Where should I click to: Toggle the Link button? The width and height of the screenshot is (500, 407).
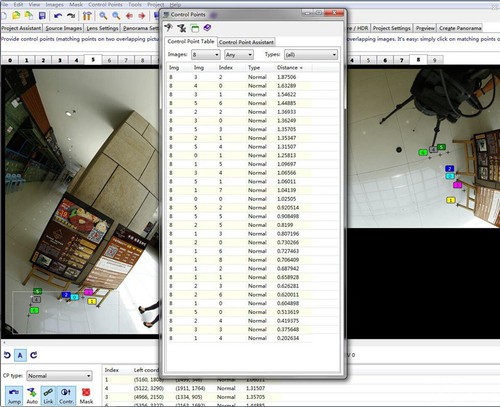[x=48, y=396]
